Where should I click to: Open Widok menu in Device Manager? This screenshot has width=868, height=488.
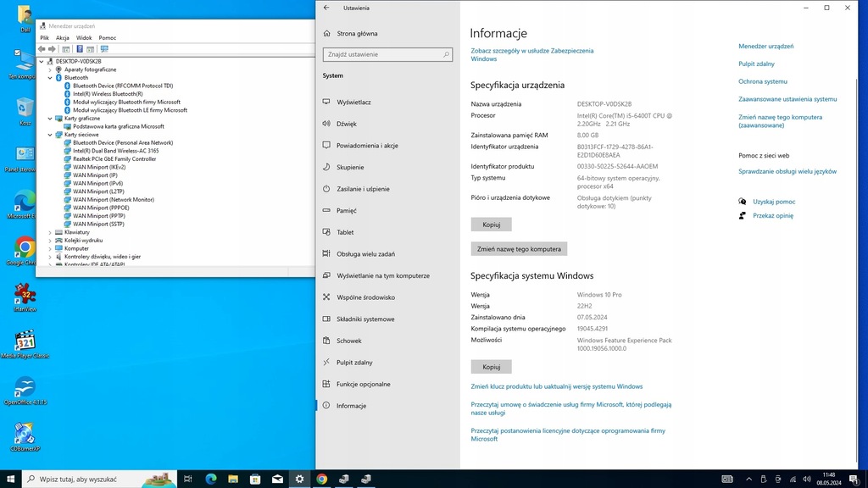pos(84,37)
